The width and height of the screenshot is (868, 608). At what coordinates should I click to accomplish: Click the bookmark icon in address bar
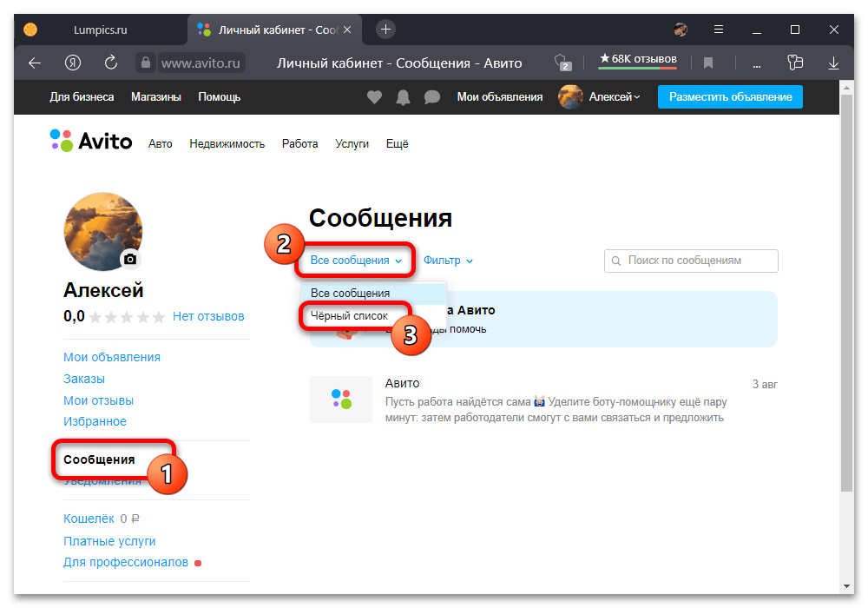coord(708,63)
